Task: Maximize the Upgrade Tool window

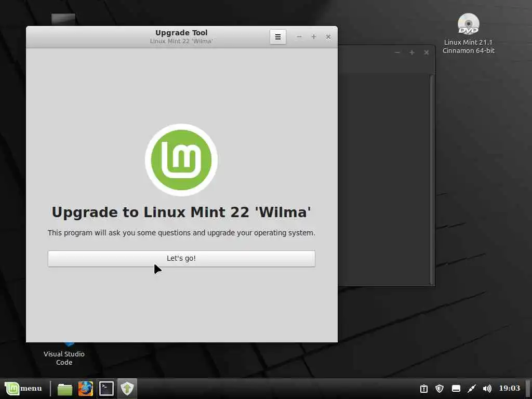Action: pos(313,37)
